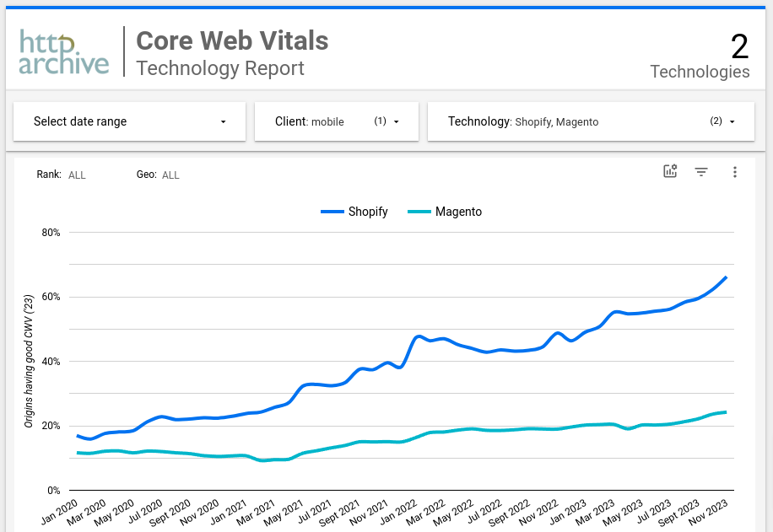Click the 80% y-axis label
Image resolution: width=773 pixels, height=532 pixels.
click(x=51, y=233)
